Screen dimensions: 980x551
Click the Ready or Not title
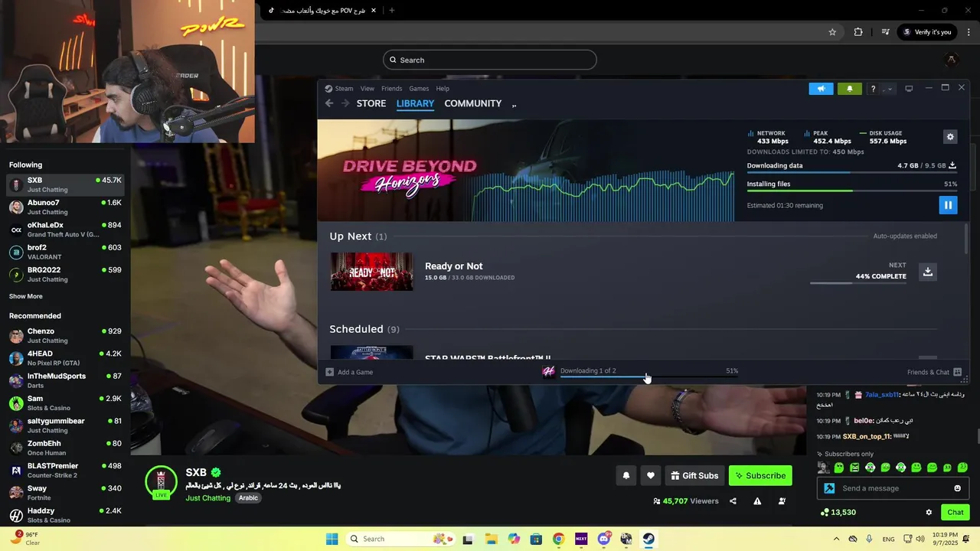pyautogui.click(x=453, y=266)
